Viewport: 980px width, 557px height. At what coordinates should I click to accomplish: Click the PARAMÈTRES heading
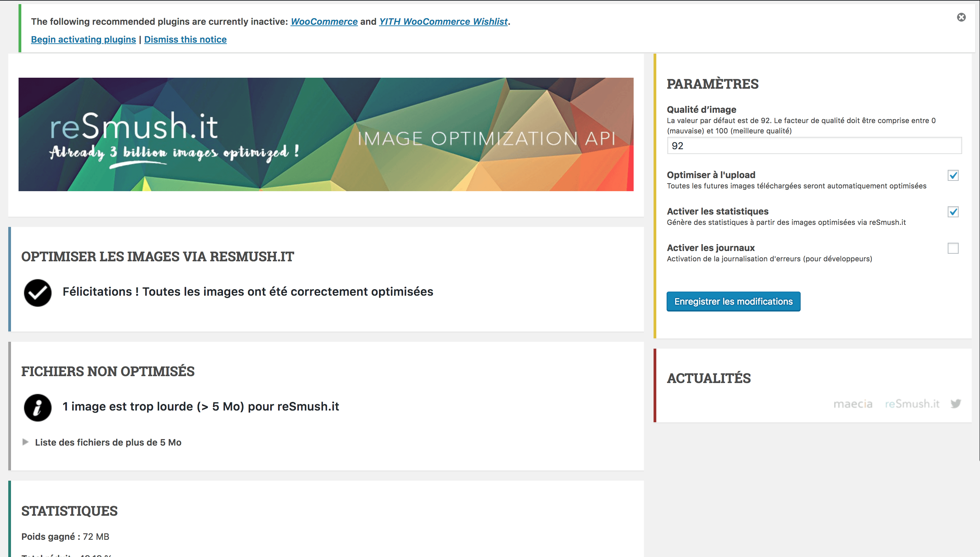(x=712, y=84)
